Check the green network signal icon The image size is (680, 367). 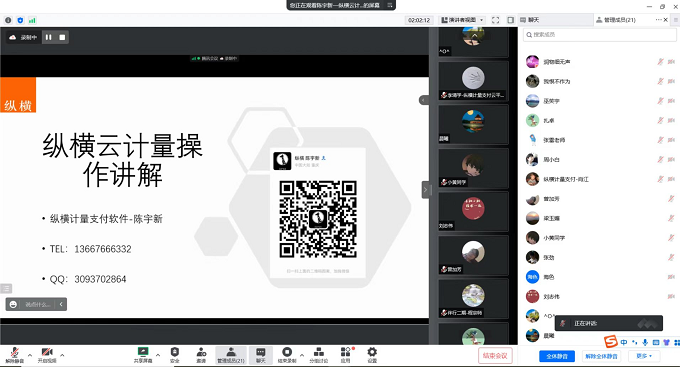(33, 20)
